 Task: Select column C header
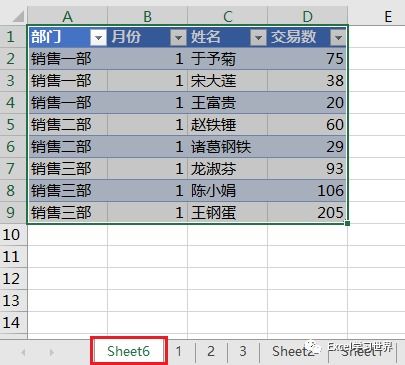point(227,16)
